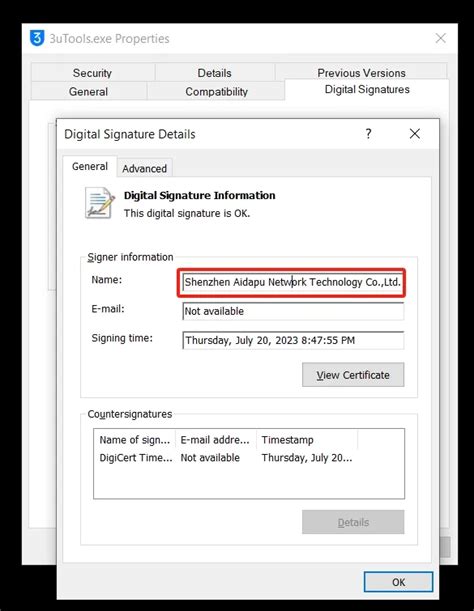Click the Name of signer column header
474x611 pixels.
[x=135, y=440]
